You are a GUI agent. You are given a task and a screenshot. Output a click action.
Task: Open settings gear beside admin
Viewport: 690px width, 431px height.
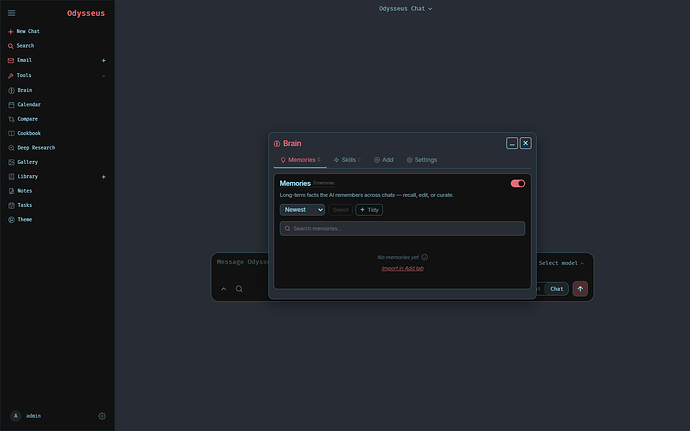(x=102, y=416)
